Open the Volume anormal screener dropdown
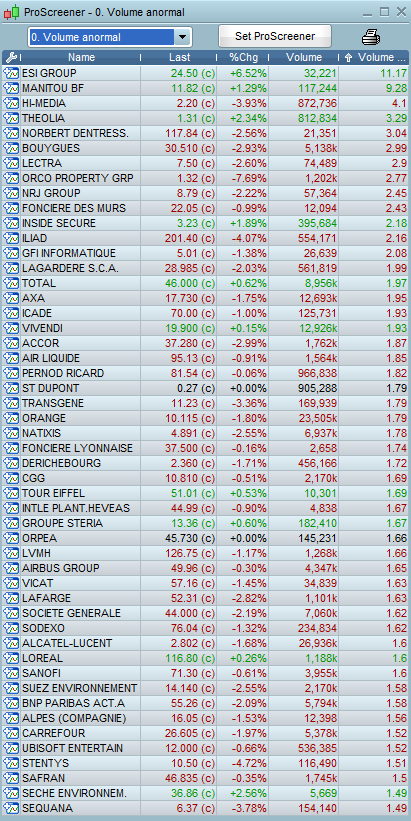411x821 pixels. tap(182, 37)
